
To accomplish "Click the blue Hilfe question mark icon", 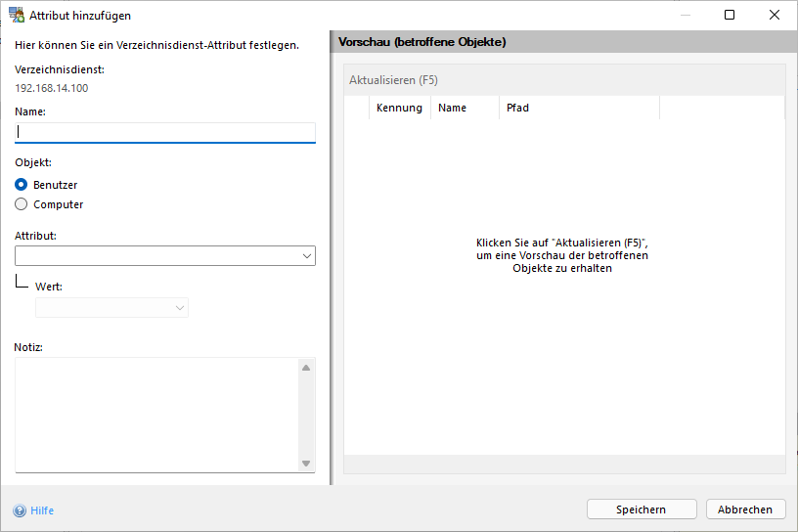I will pyautogui.click(x=20, y=510).
